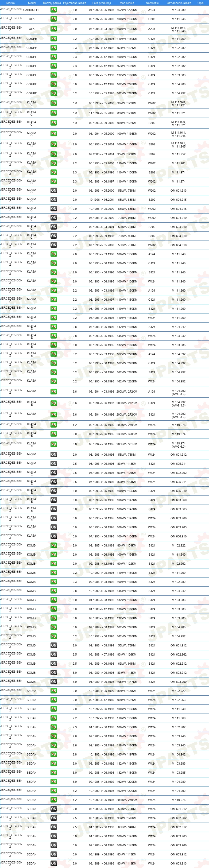Image resolution: width=209 pixels, height=868 pixels.
Task: Click the diesel ON icon beside OM 601.913
Action: click(54, 191)
